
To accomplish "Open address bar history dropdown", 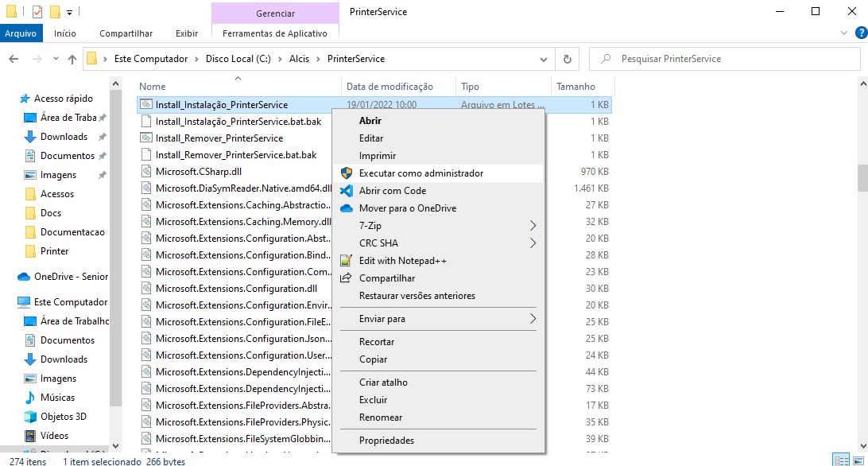I will pos(544,60).
